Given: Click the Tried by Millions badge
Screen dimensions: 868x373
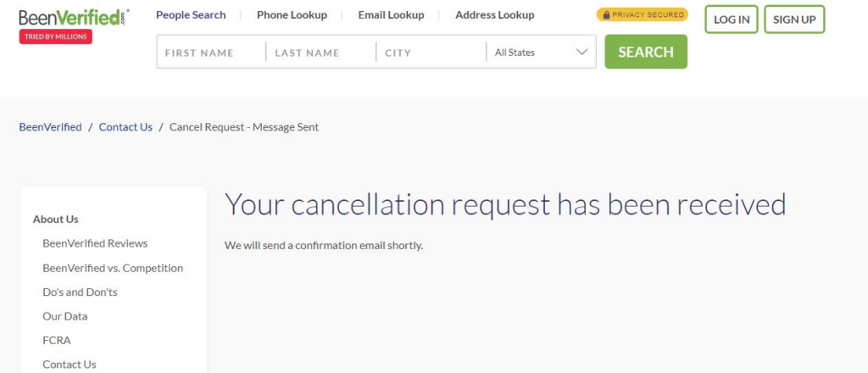Looking at the screenshot, I should 55,36.
